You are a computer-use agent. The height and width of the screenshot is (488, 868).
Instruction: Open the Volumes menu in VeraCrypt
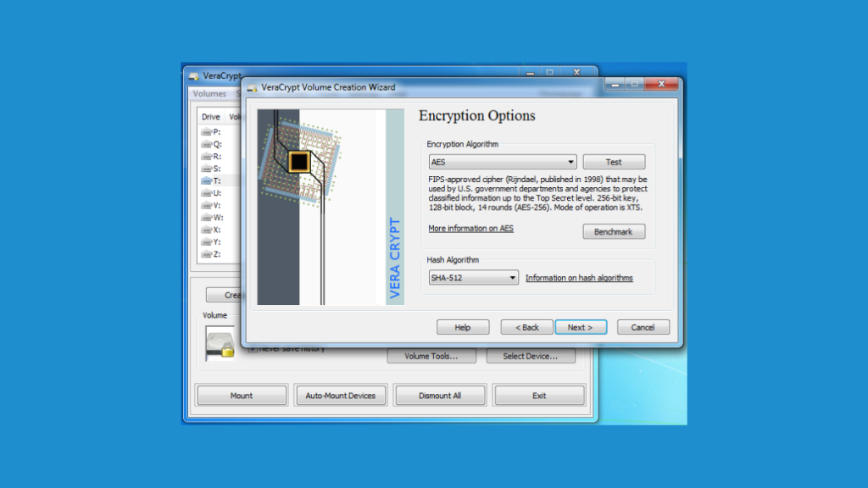pyautogui.click(x=209, y=94)
